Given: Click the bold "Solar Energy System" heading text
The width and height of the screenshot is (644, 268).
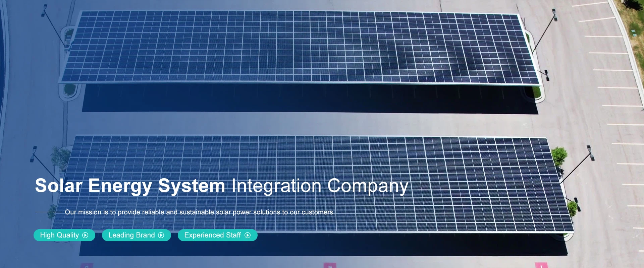Looking at the screenshot, I should pyautogui.click(x=130, y=186).
